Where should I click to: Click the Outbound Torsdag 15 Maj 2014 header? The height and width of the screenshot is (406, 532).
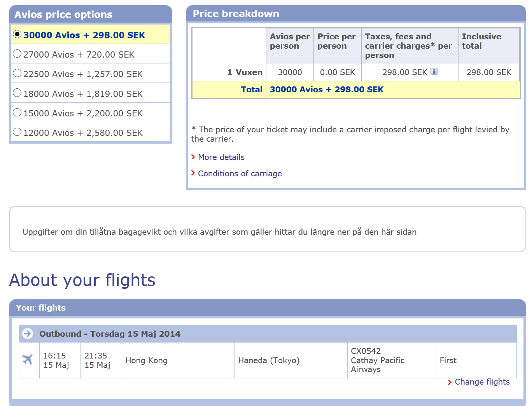point(110,334)
